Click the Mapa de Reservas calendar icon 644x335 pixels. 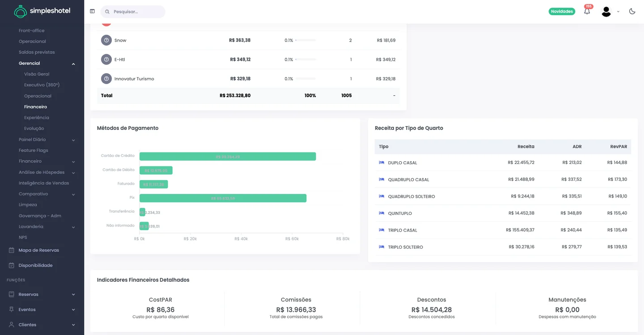(12, 250)
